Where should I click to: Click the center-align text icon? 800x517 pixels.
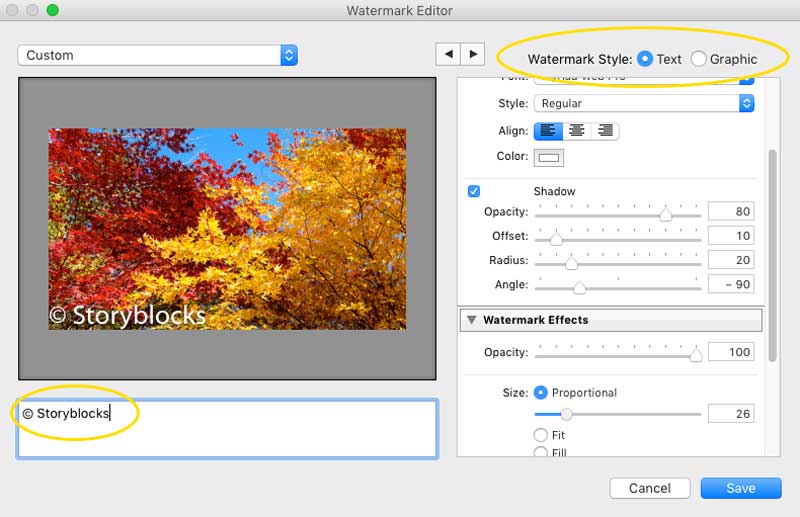click(577, 131)
